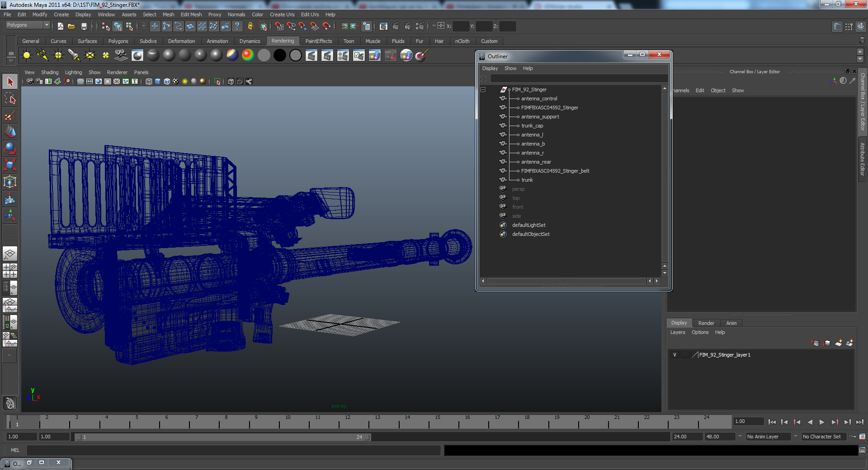This screenshot has height=470, width=868.
Task: Open the No Anim Layer dropdown arrow
Action: [x=740, y=437]
